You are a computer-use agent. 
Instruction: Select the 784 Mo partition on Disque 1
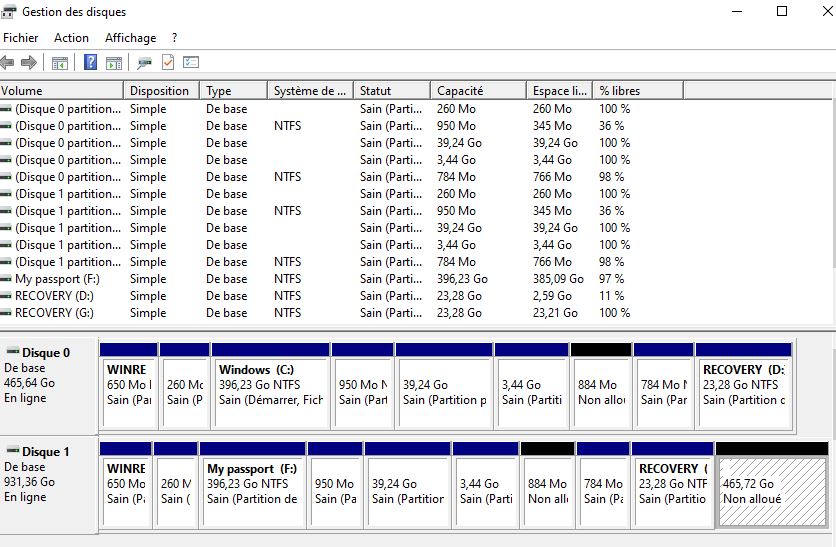603,485
